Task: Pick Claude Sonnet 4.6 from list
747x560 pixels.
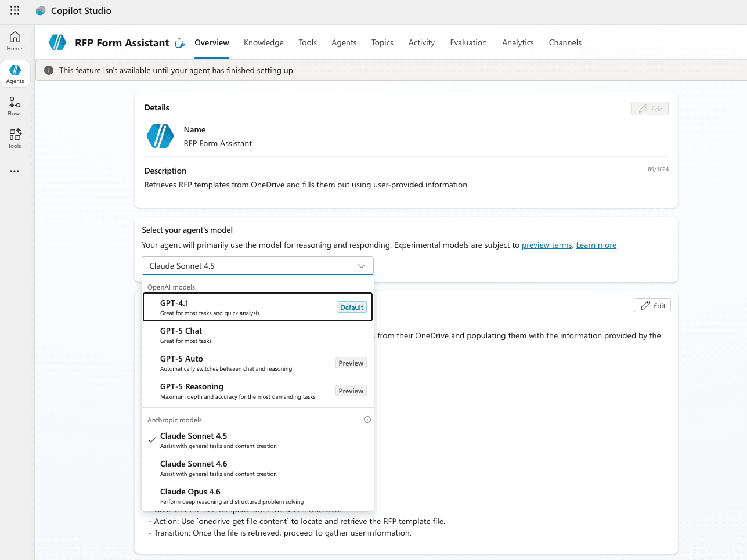Action: coord(258,468)
